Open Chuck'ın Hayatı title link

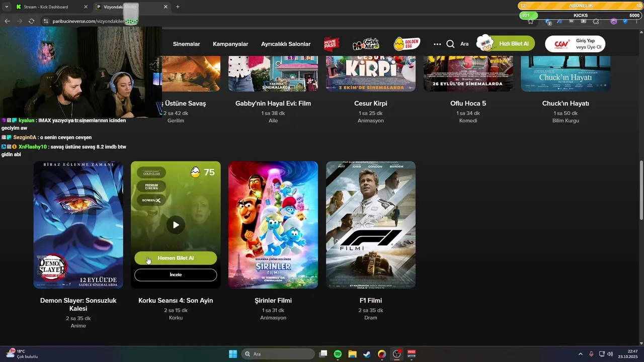click(566, 103)
